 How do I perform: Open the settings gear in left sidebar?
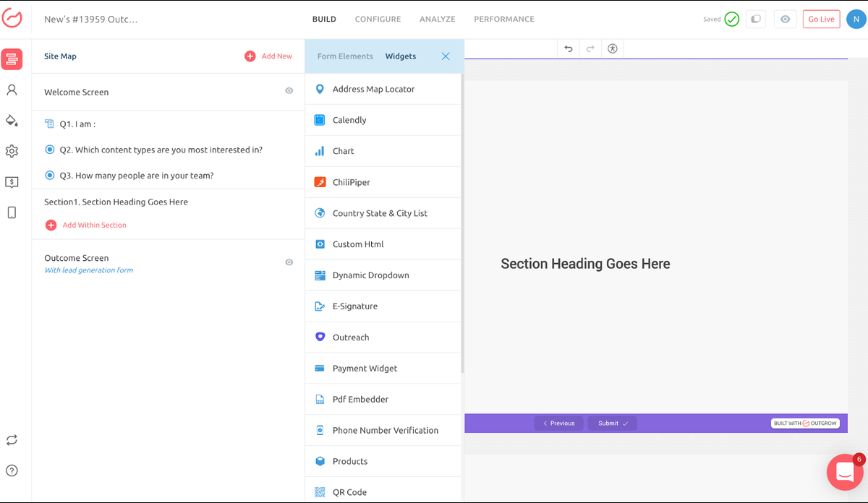pyautogui.click(x=12, y=151)
